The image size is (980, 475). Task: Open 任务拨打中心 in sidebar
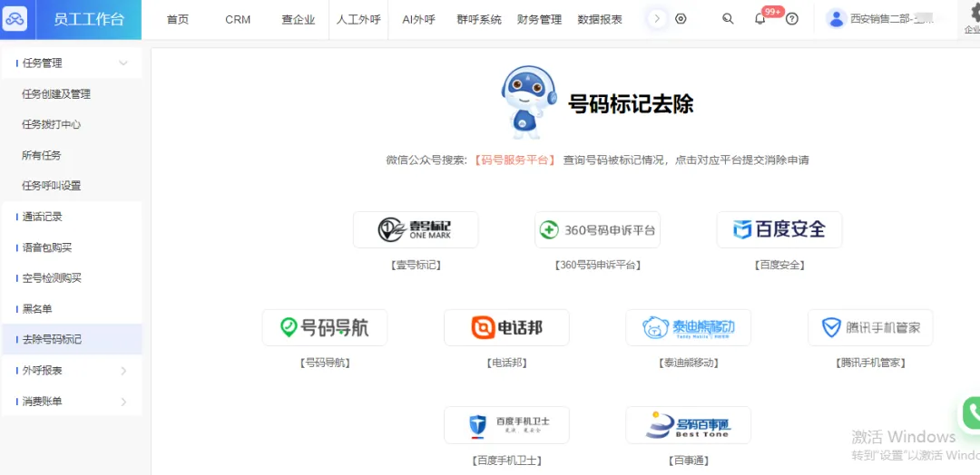[51, 125]
